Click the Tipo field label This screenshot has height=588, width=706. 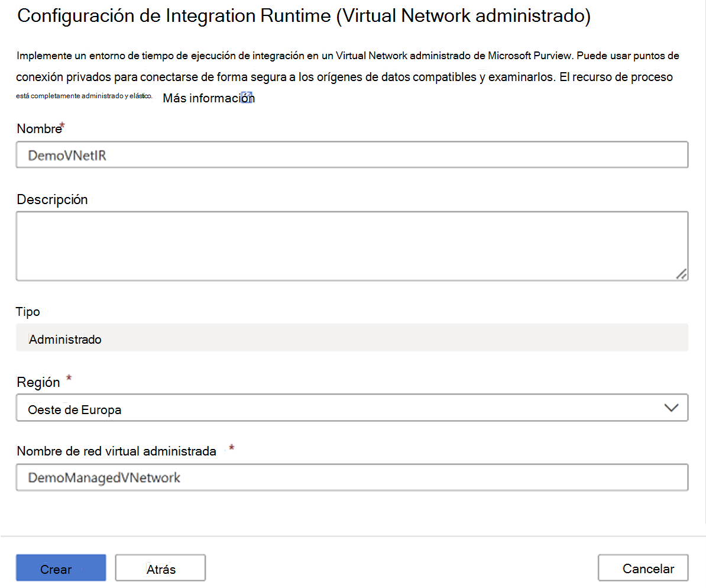27,312
